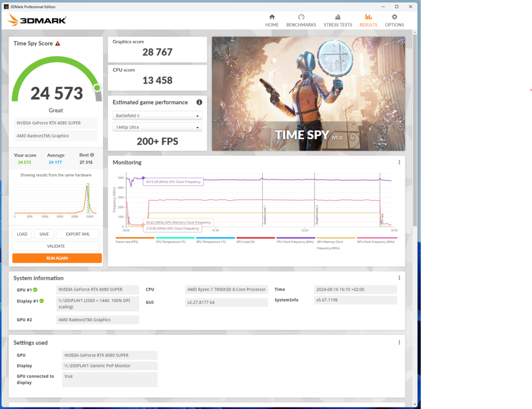Open Settings used three-dot menu
This screenshot has width=532, height=409.
pyautogui.click(x=399, y=343)
